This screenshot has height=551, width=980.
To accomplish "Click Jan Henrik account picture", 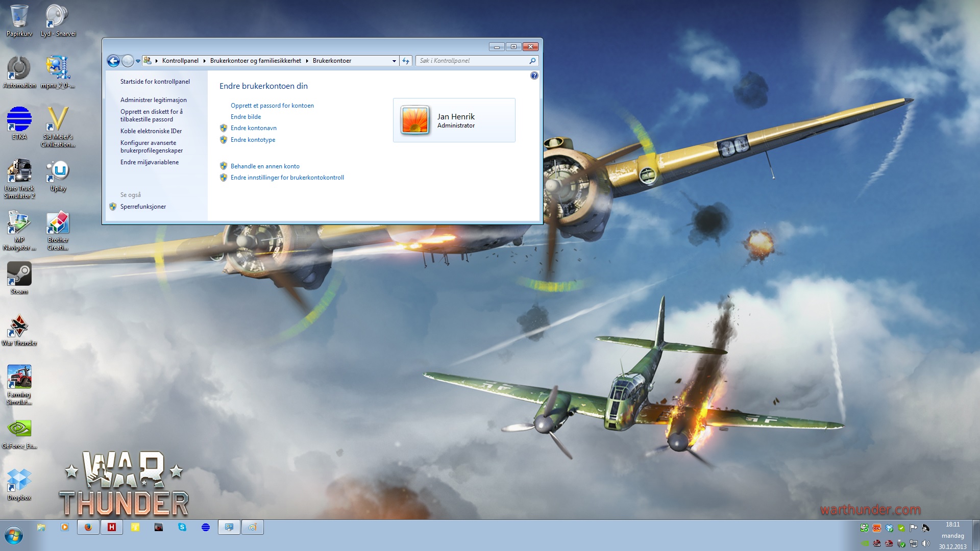I will coord(415,120).
